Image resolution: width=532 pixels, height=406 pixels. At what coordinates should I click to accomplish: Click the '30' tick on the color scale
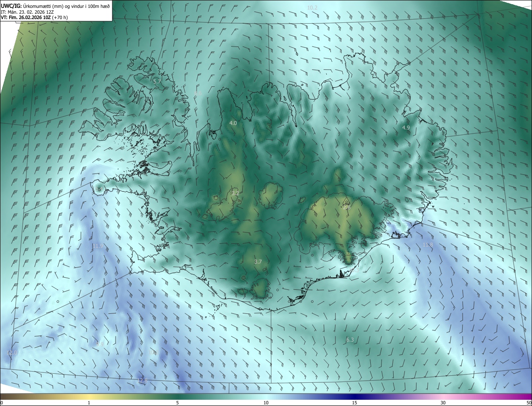(443, 403)
